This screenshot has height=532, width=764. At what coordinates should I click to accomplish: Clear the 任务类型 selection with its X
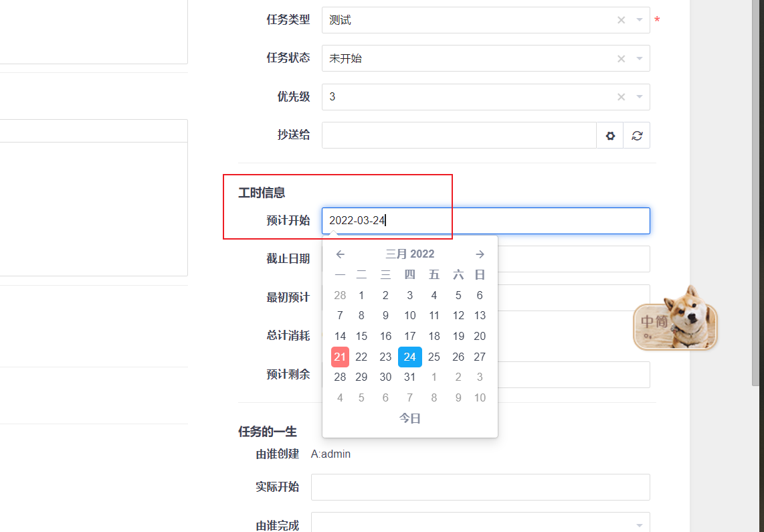[621, 20]
